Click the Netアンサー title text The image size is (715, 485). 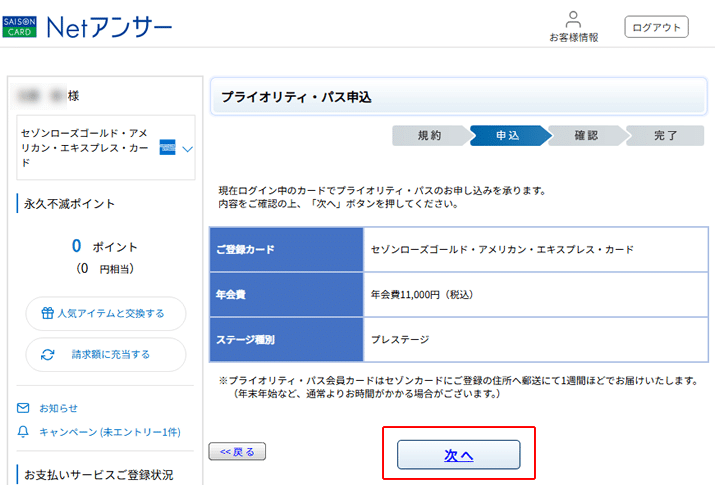(x=109, y=27)
